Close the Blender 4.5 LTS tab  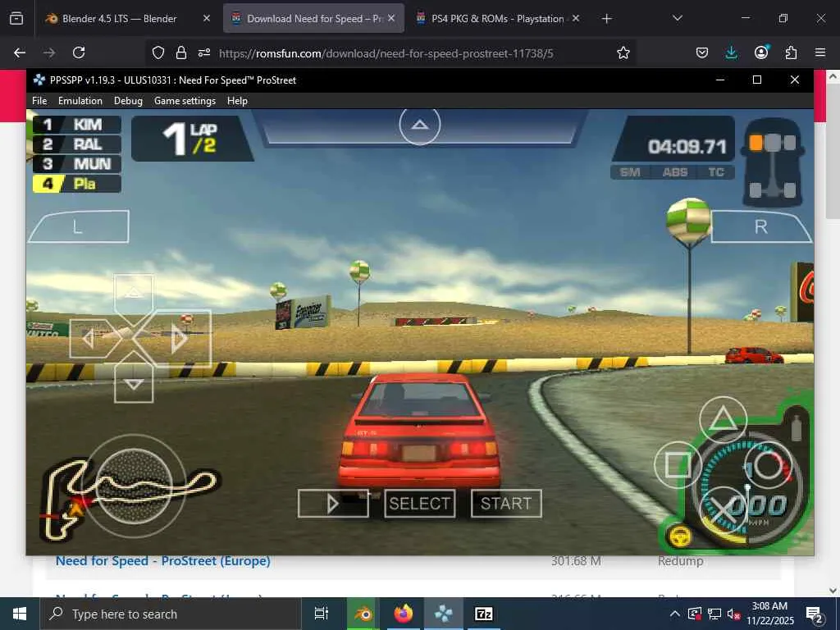pyautogui.click(x=206, y=18)
